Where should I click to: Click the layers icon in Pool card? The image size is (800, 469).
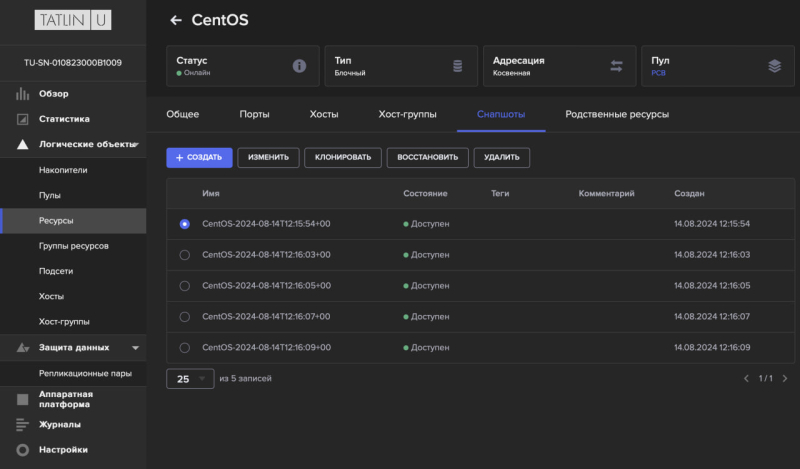point(774,66)
